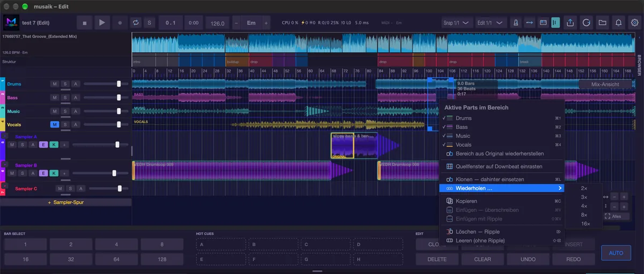Click the 0 . 1 bar position field
This screenshot has width=644, height=274.
[171, 23]
